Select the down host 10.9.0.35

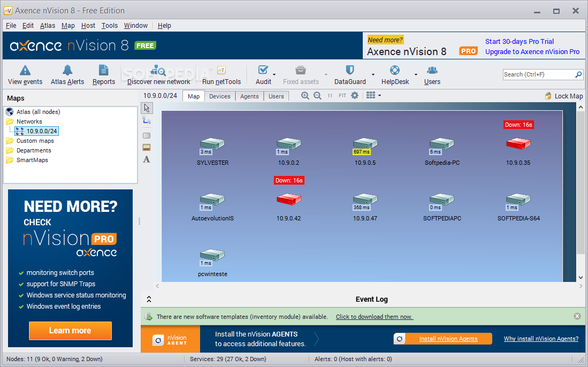518,143
